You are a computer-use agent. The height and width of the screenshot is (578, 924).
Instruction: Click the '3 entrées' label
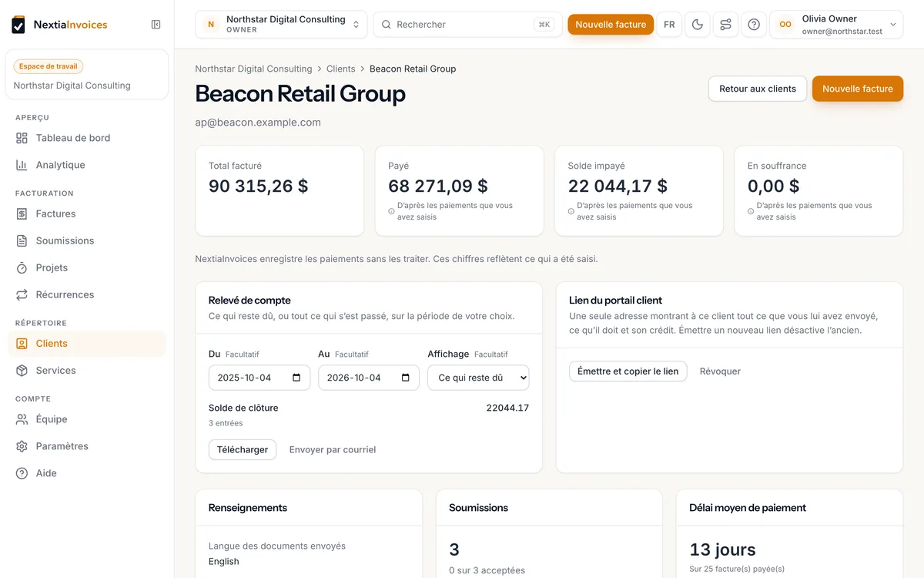[226, 423]
